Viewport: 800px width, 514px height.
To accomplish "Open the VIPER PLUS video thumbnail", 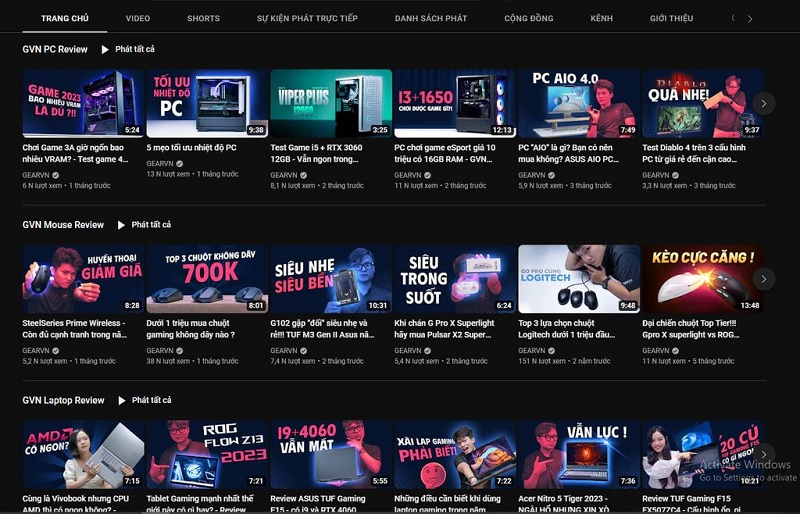I will 331,104.
